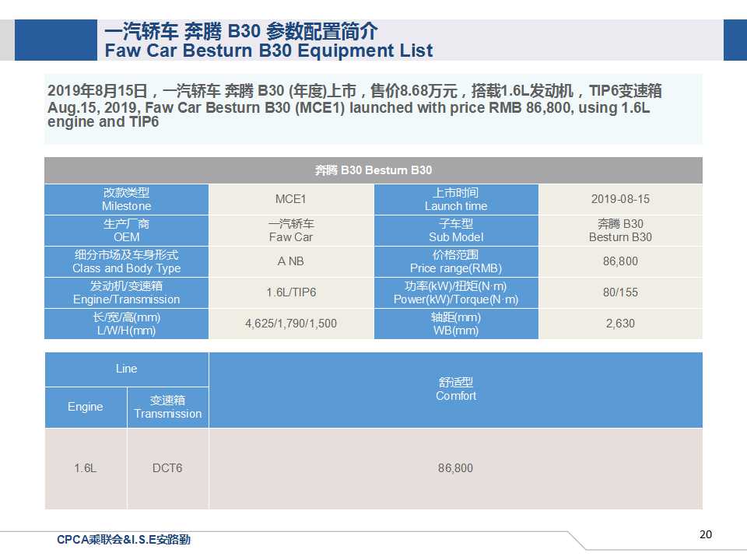Click the 'WB(mm)' label cell
Viewport: 747px width, 560px height.
[x=456, y=324]
